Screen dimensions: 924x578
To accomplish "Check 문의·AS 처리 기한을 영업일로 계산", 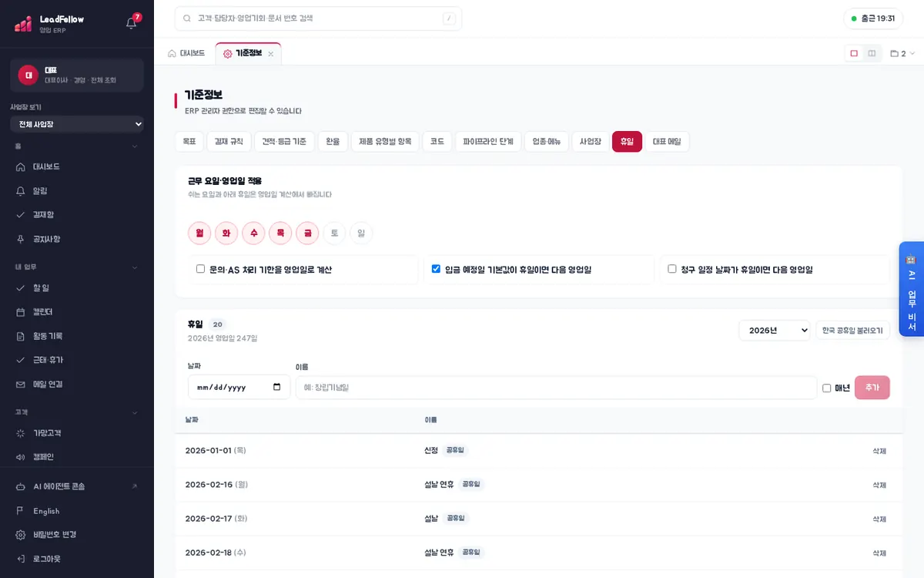I will pos(200,269).
